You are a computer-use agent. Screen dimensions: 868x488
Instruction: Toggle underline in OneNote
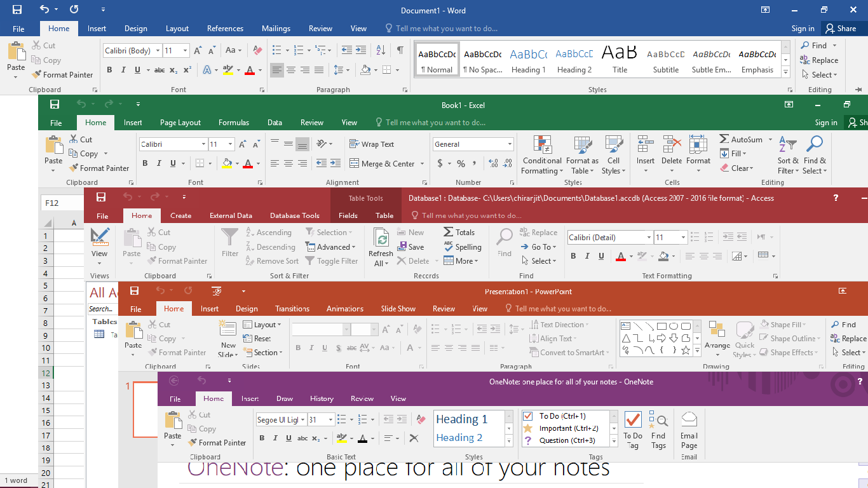(288, 438)
